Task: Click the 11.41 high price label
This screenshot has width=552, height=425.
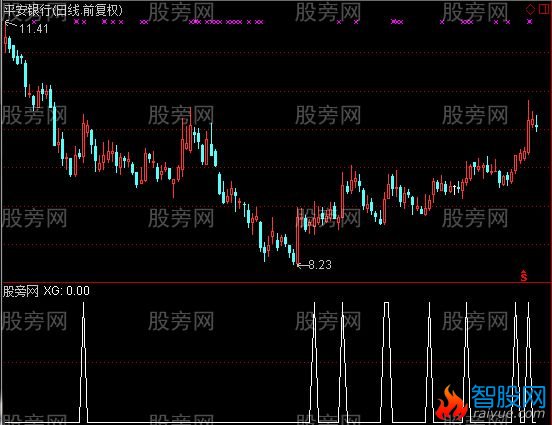Action: coord(34,29)
